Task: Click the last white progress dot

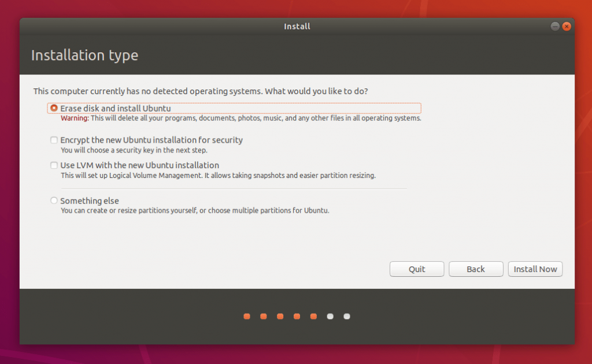Action: 346,316
